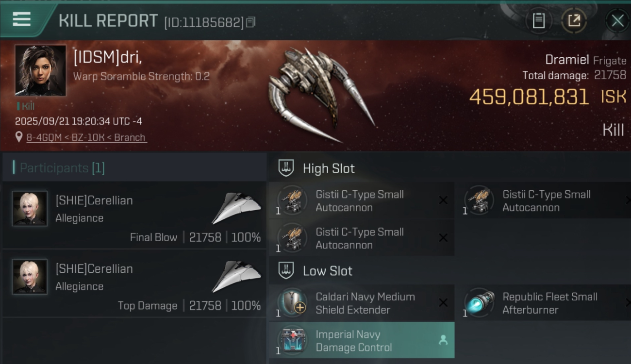The image size is (631, 364).
Task: View Top Damage Allegiance ship icon
Action: pos(236,276)
